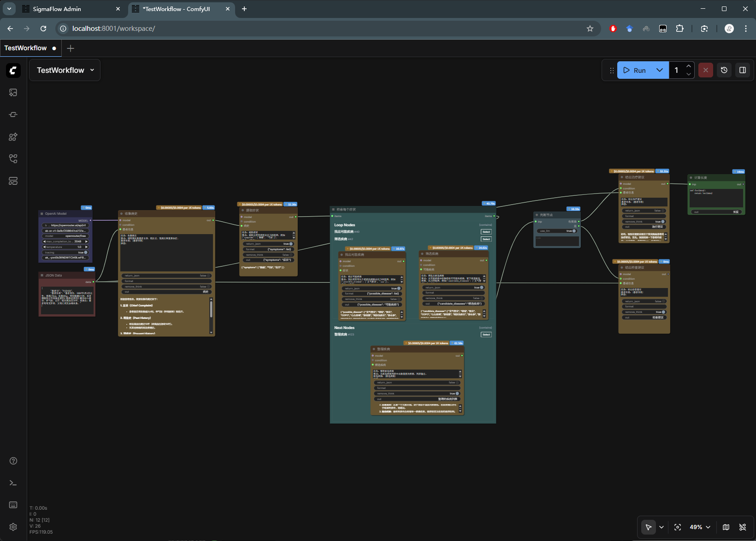Viewport: 756px width, 541px height.
Task: Open the workflow run history panel
Action: pyautogui.click(x=724, y=70)
